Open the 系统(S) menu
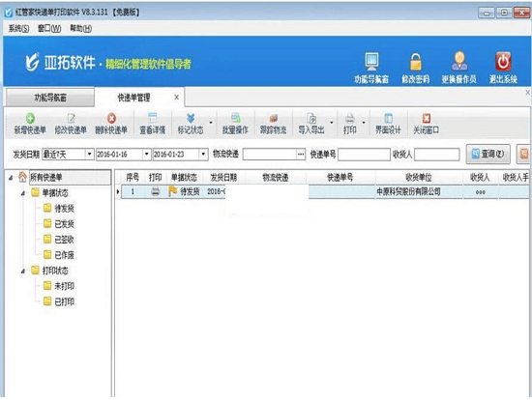Viewport: 532px width, 400px height. [x=18, y=28]
